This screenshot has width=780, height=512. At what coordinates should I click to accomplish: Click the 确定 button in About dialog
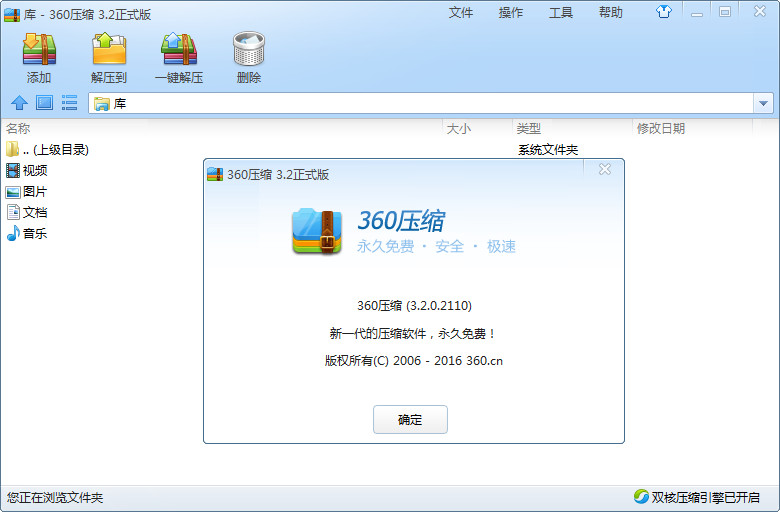point(410,419)
